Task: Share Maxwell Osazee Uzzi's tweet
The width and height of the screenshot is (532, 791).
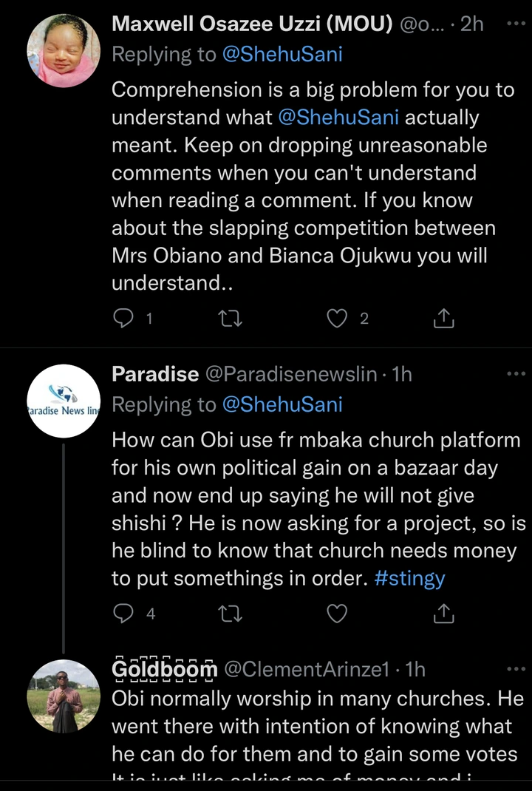Action: click(443, 319)
